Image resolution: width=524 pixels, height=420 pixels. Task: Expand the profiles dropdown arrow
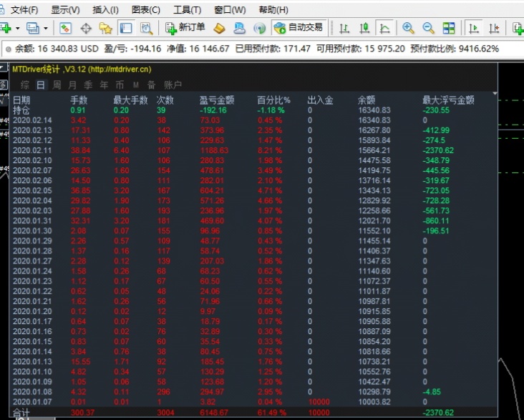45,29
